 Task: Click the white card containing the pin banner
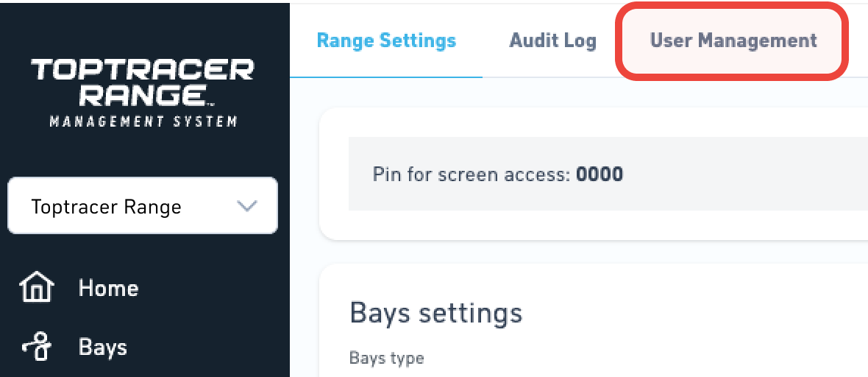point(594,174)
